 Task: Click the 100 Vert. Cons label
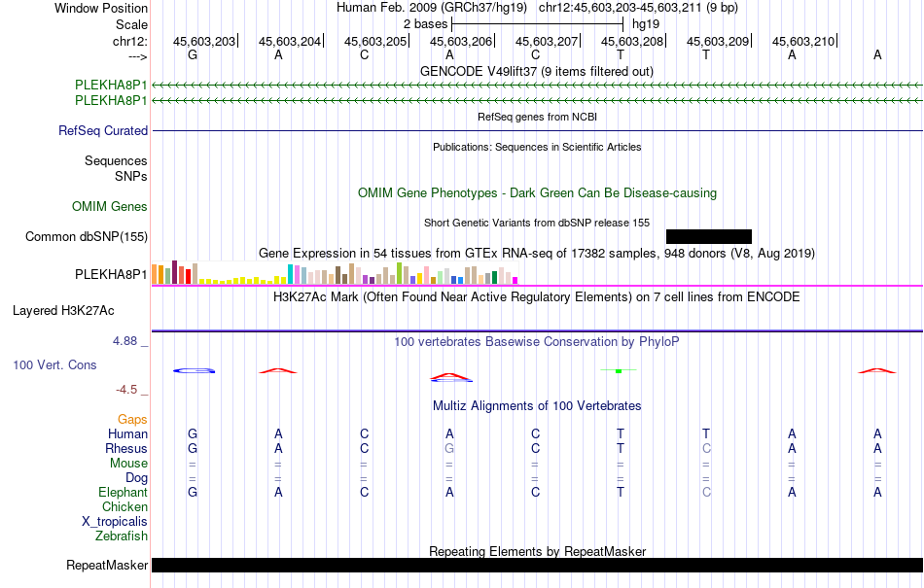[x=54, y=364]
